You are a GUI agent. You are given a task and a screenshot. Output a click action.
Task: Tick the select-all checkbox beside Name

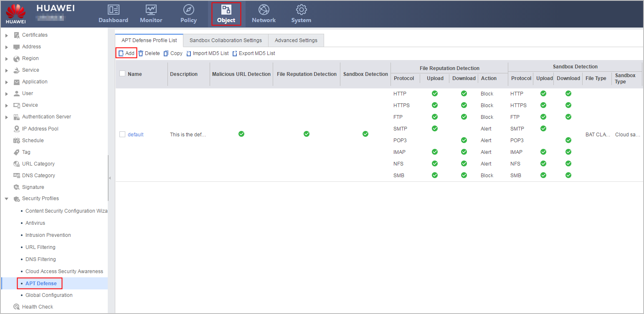click(122, 74)
